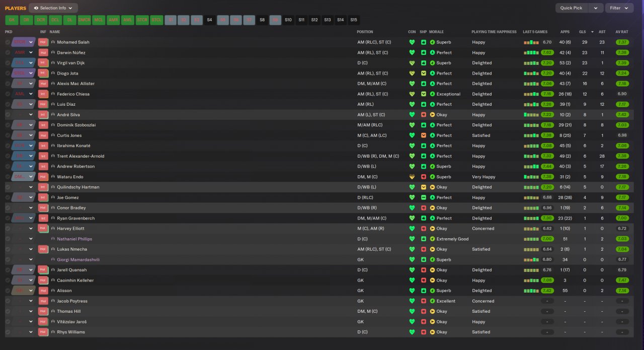Sort by the GLS column header
The height and width of the screenshot is (350, 644).
582,32
